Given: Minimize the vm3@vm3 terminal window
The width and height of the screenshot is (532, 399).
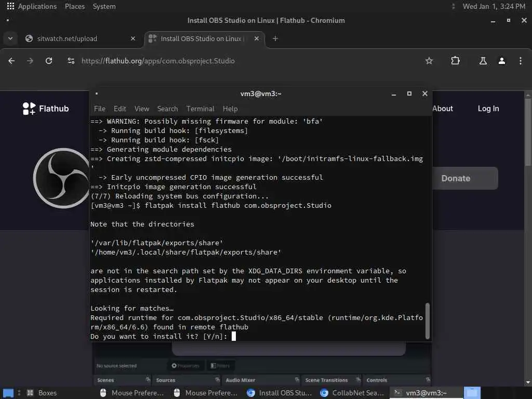Looking at the screenshot, I should (x=394, y=94).
